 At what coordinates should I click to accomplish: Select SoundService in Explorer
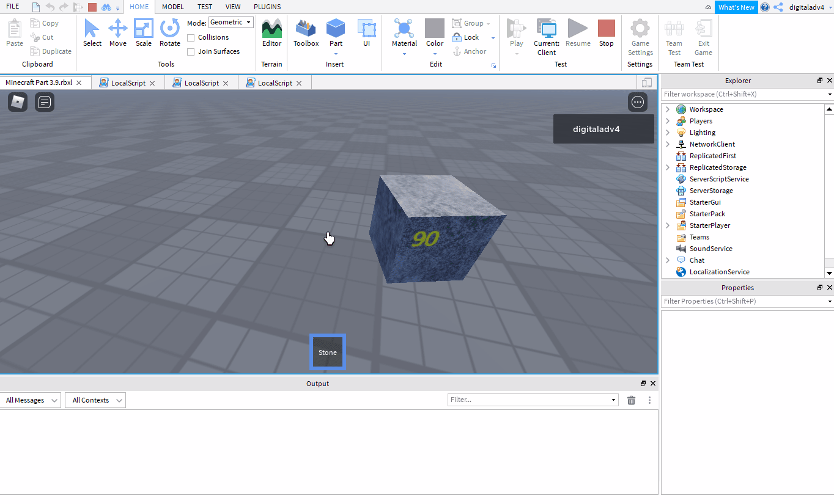[710, 249]
